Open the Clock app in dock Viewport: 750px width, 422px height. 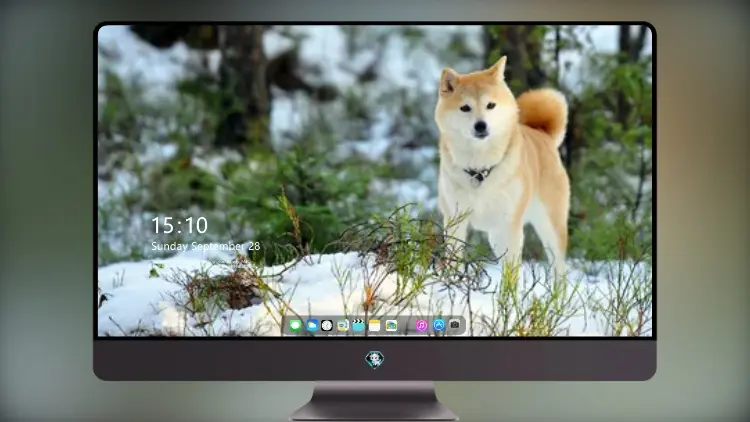click(x=327, y=326)
